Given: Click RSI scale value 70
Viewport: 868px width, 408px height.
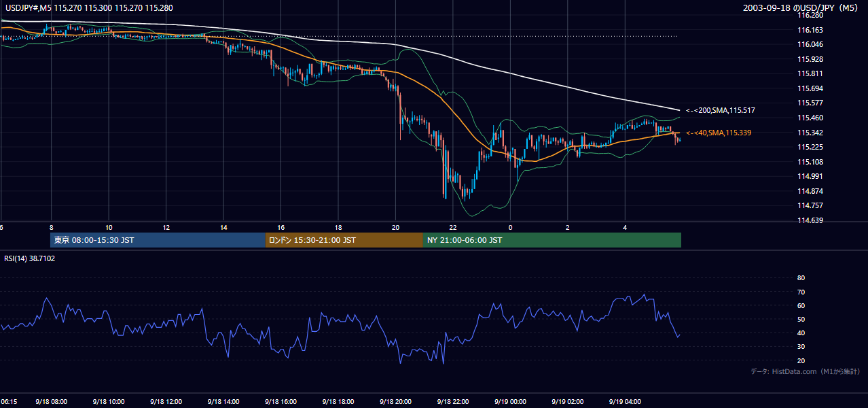Looking at the screenshot, I should coord(801,292).
